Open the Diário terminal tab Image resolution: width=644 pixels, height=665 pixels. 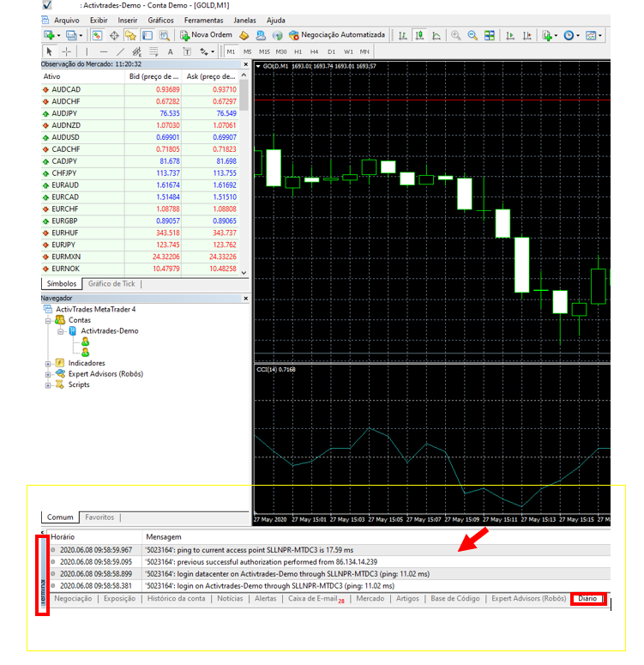pyautogui.click(x=587, y=598)
